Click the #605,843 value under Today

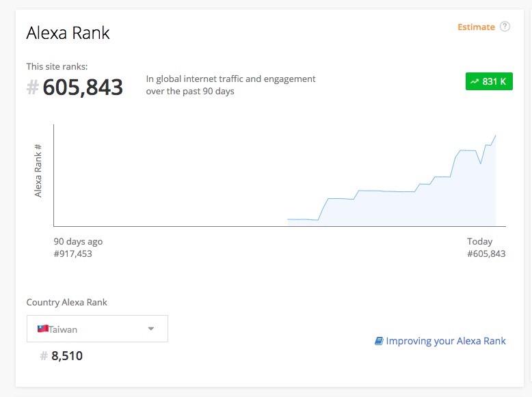pos(486,254)
